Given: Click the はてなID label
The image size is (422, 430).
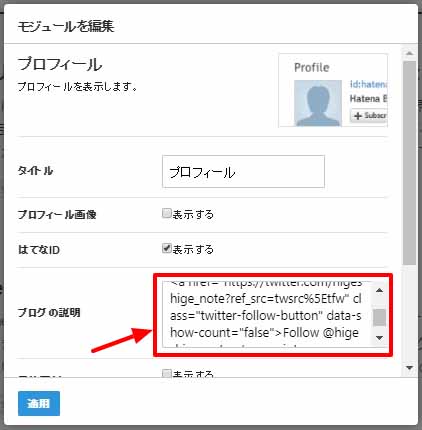Looking at the screenshot, I should click(39, 250).
